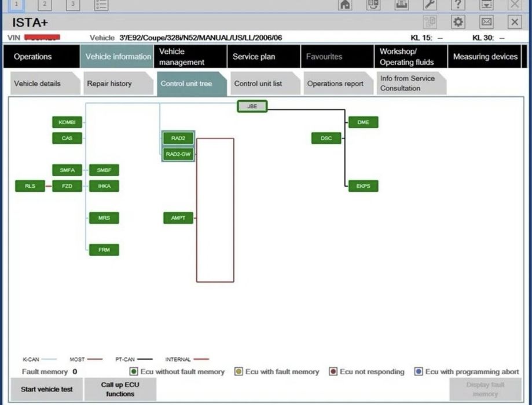Click Display fault memory button
Viewport: 532px width, 405px height.
point(485,389)
